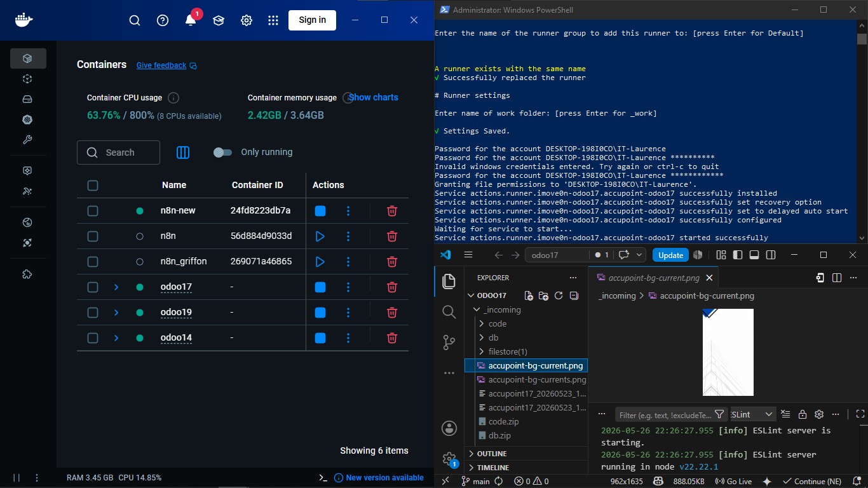
Task: Expand the odoo19 compose stack
Action: 116,313
